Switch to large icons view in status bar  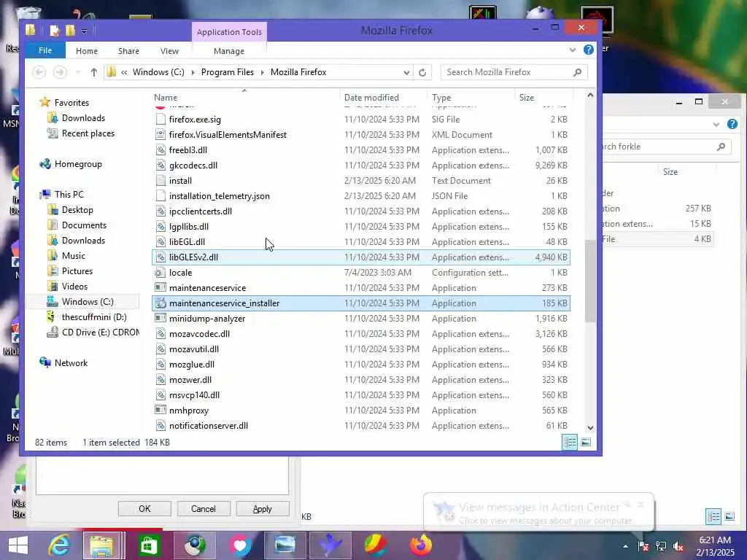point(586,443)
